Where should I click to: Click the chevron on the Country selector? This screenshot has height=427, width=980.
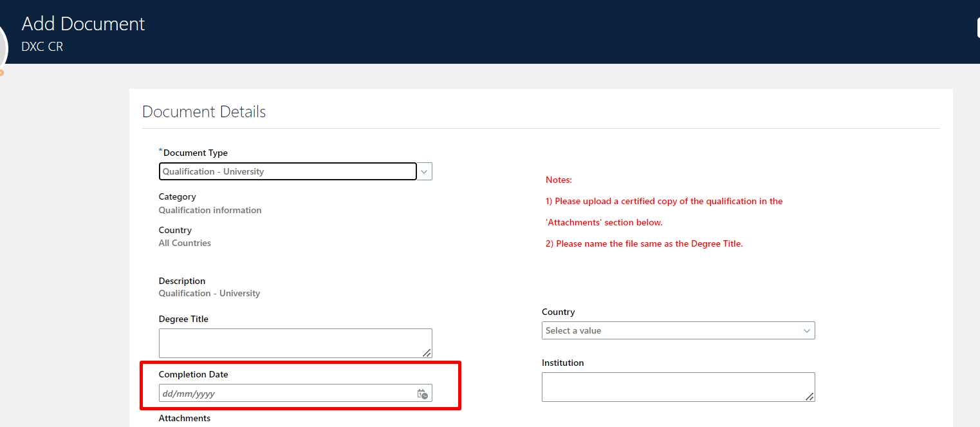click(806, 330)
